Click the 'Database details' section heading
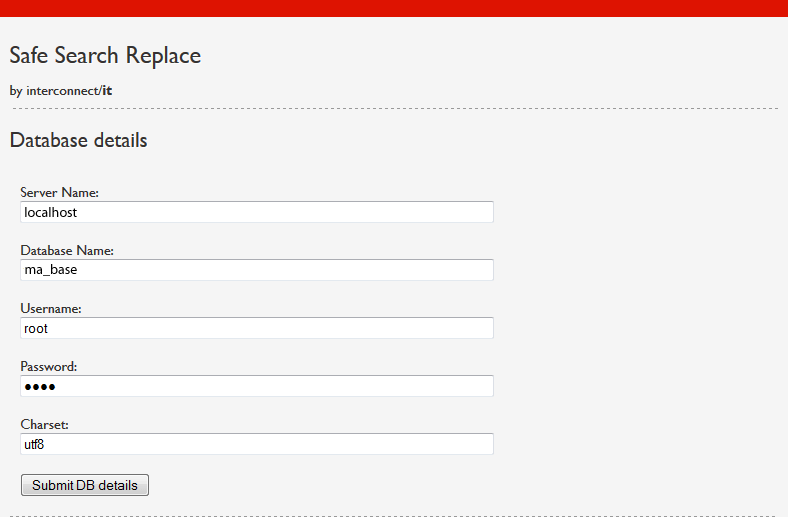788x517 pixels. point(78,140)
